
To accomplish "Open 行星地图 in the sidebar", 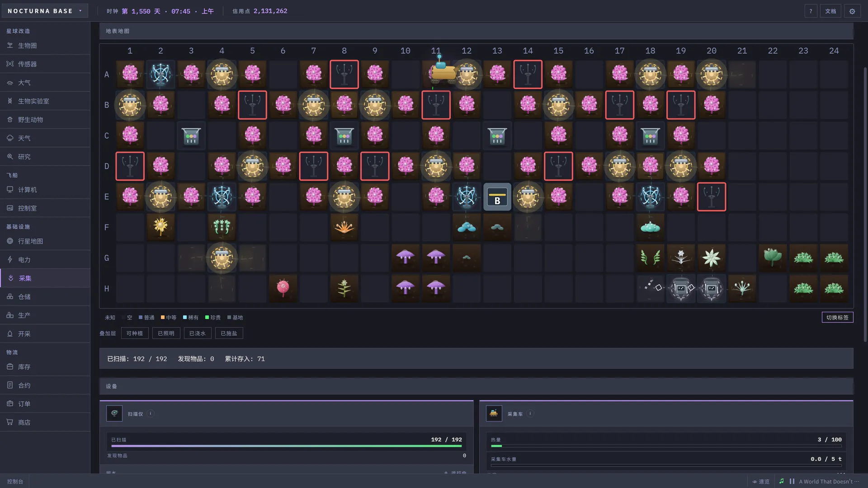I will click(45, 241).
